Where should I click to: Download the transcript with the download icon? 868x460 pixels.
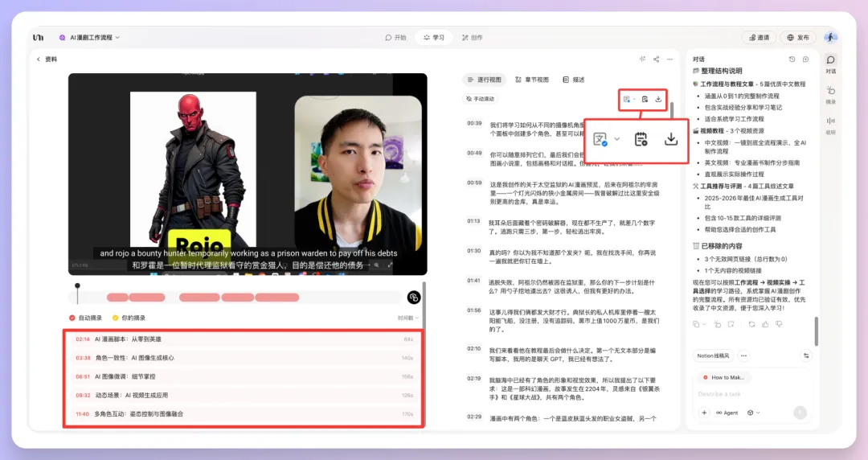pyautogui.click(x=658, y=99)
